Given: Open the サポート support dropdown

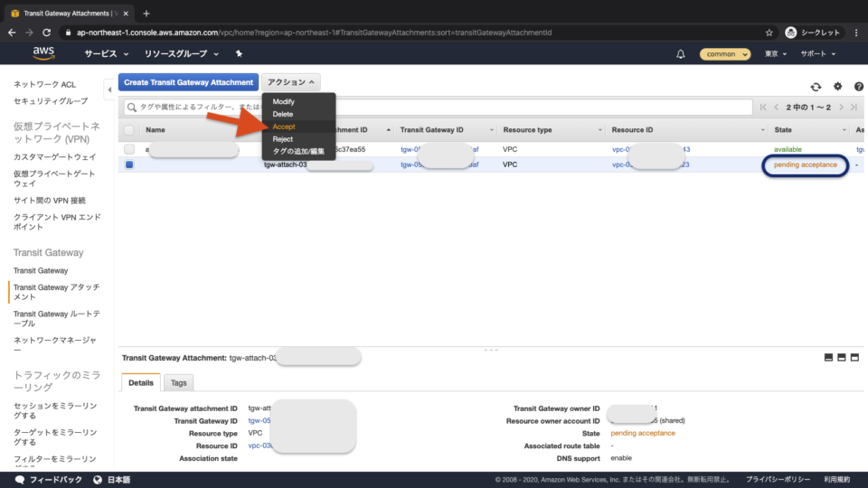Looking at the screenshot, I should point(817,54).
